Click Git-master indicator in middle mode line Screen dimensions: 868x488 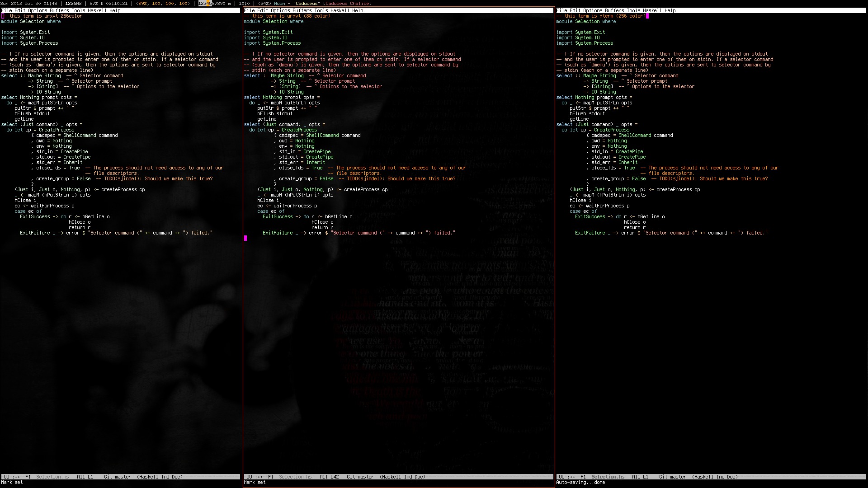(360, 477)
